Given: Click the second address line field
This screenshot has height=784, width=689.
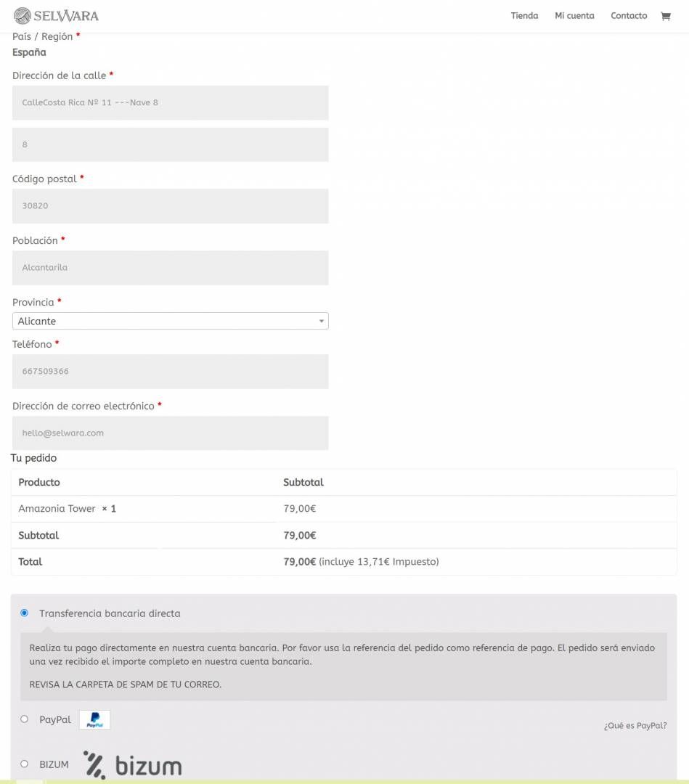Looking at the screenshot, I should coord(171,144).
